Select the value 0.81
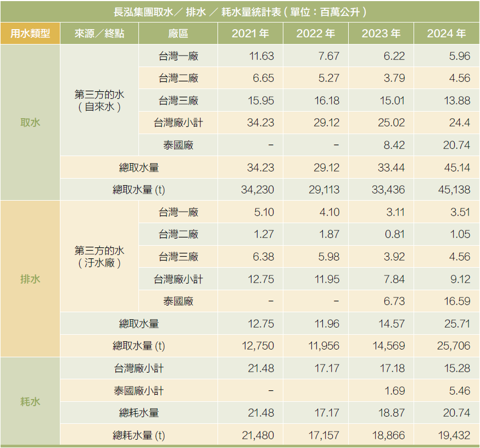Screen dimensions: 480x448 [394, 234]
